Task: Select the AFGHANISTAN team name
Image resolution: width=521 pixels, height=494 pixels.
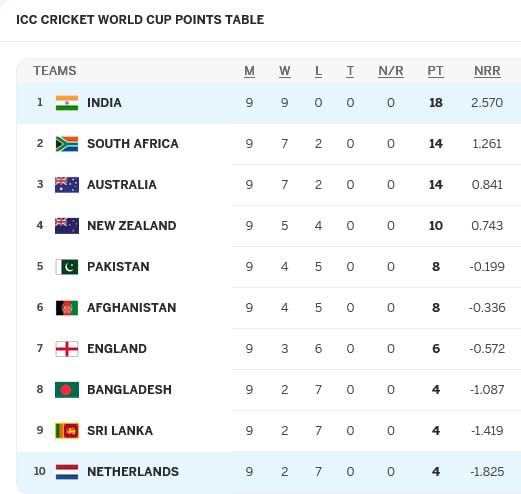Action: (x=132, y=308)
